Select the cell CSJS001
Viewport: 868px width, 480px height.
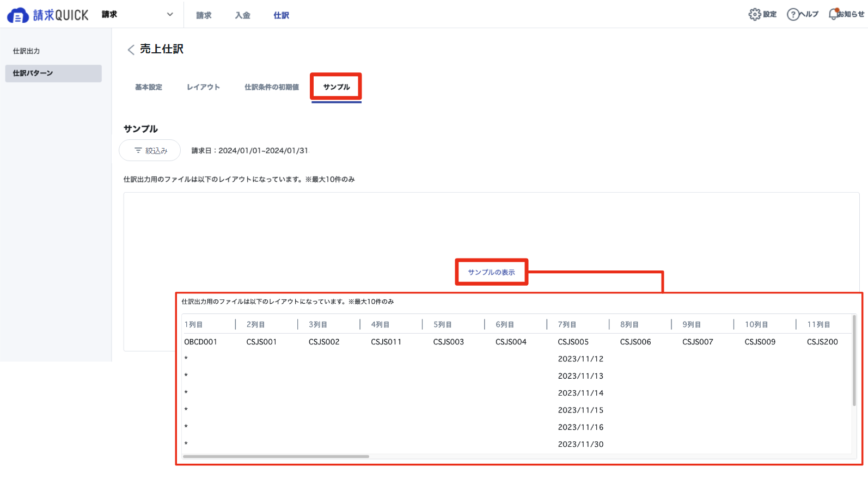[261, 342]
